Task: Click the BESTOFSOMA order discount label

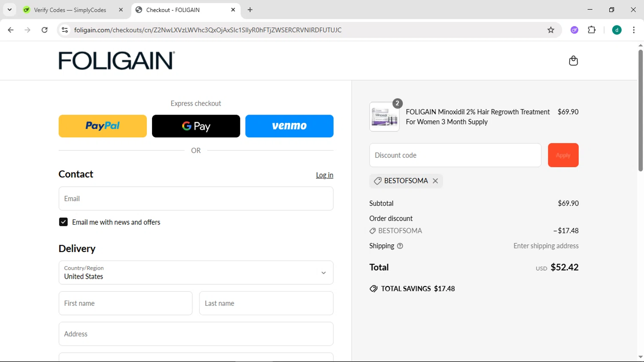Action: pyautogui.click(x=400, y=231)
